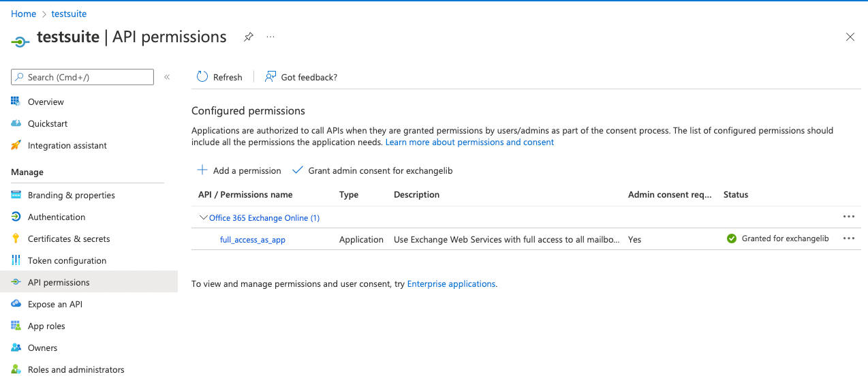Click the Roles and administrators icon
Image resolution: width=868 pixels, height=385 pixels.
tap(16, 369)
